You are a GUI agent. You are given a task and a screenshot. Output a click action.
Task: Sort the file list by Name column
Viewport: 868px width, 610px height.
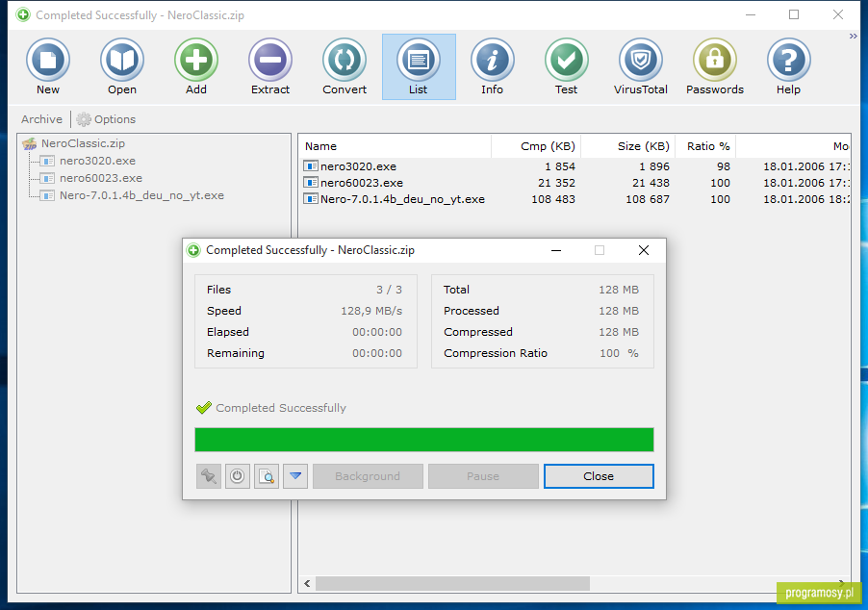396,146
